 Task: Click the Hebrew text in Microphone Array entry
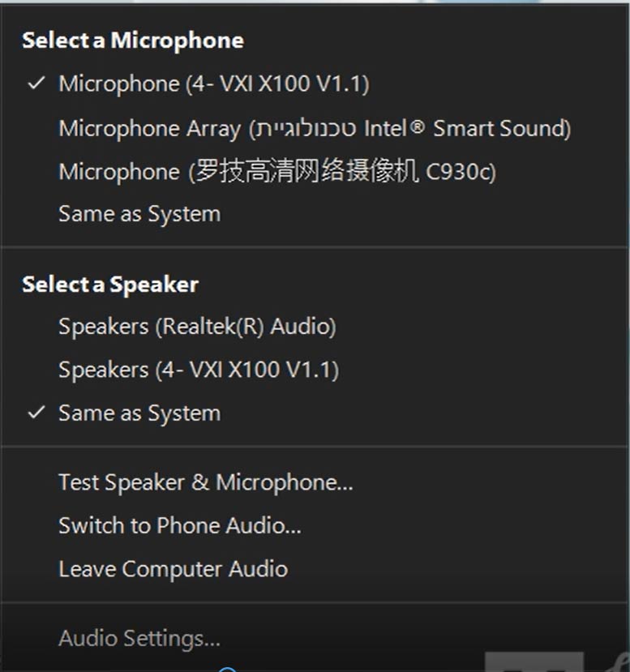[x=306, y=128]
